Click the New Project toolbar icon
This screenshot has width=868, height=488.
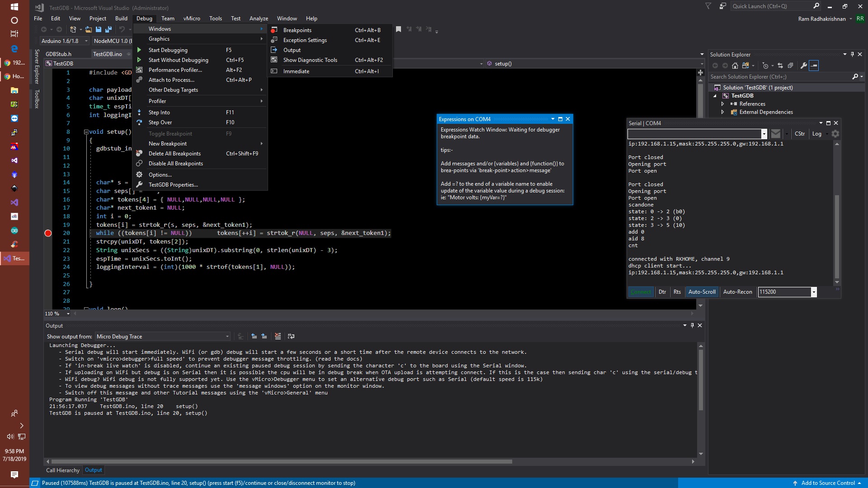(73, 29)
